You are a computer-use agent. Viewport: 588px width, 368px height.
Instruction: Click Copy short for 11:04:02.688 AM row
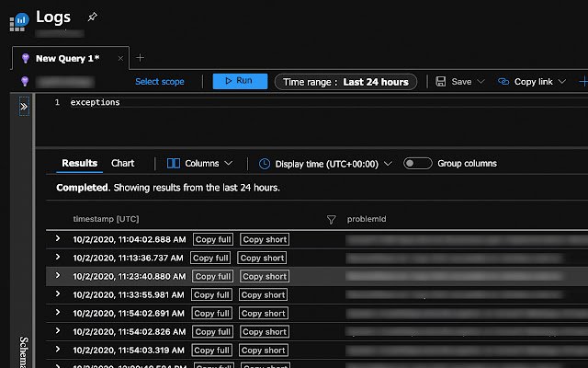click(265, 239)
